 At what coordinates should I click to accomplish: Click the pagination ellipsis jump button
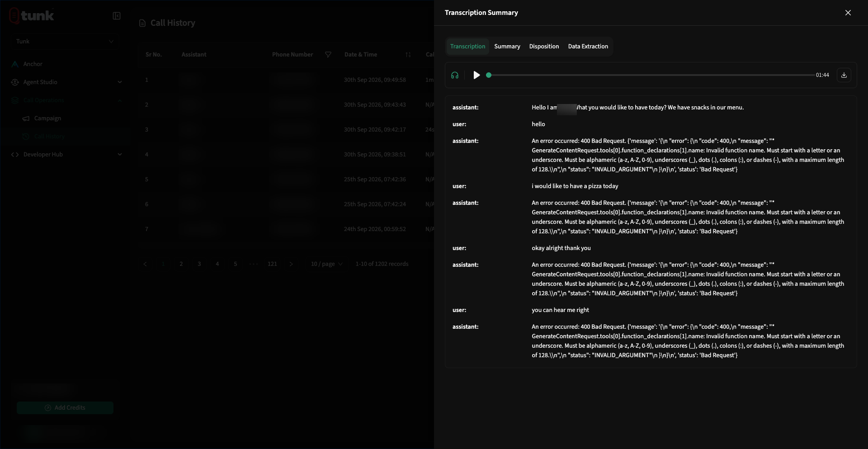pyautogui.click(x=254, y=264)
